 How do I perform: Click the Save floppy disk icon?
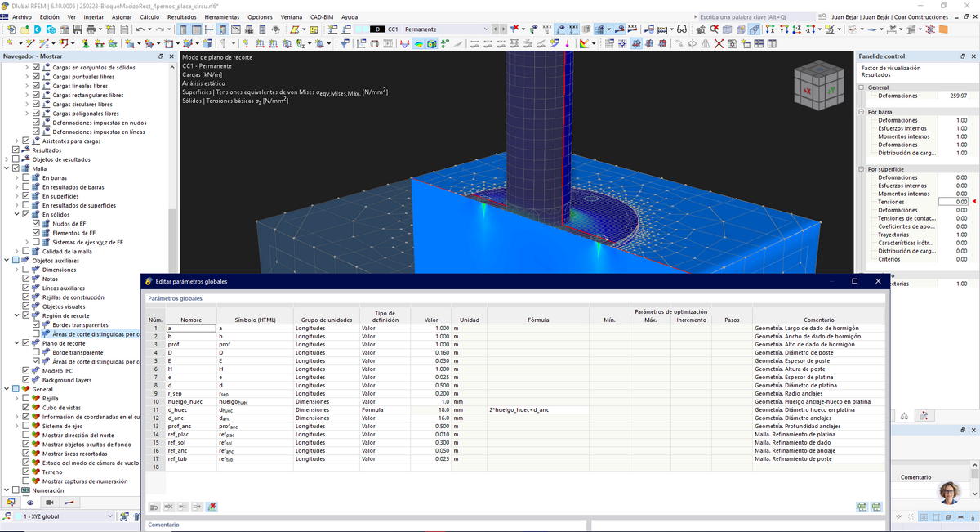pyautogui.click(x=78, y=29)
